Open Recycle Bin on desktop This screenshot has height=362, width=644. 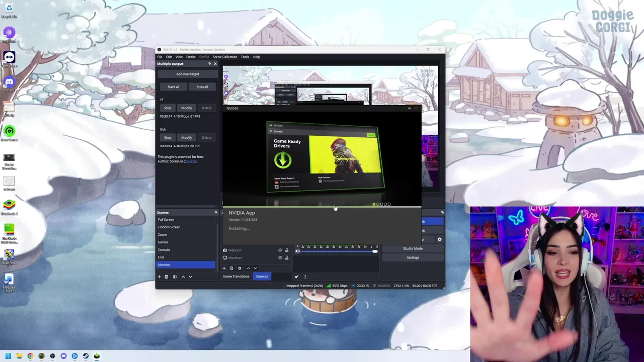[x=9, y=10]
